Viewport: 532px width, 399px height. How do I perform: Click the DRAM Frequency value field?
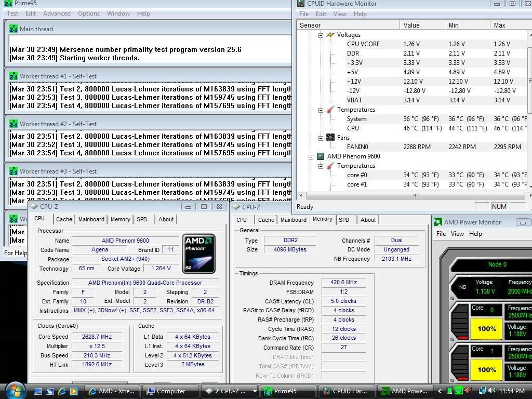pyautogui.click(x=344, y=282)
